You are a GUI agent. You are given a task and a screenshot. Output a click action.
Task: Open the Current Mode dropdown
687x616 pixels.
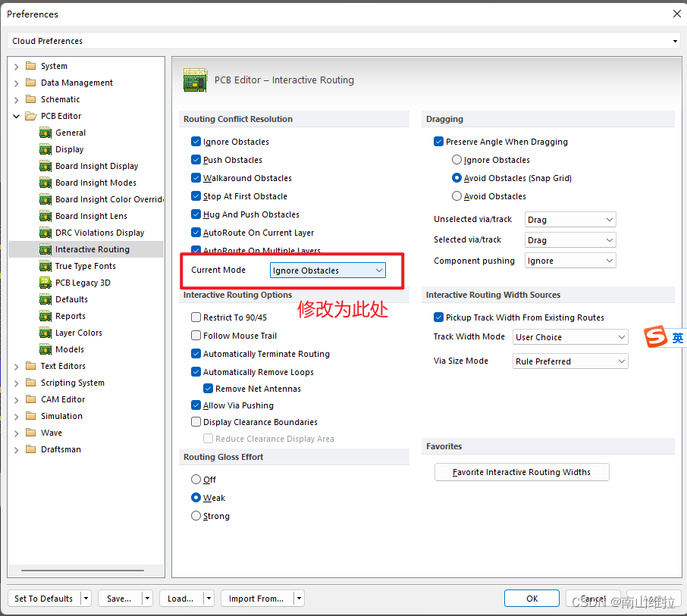click(x=328, y=270)
